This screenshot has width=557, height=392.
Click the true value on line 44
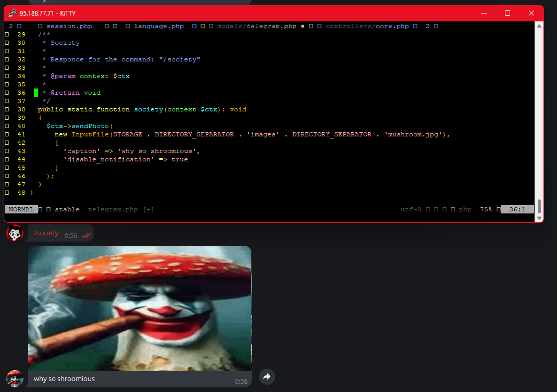click(x=180, y=159)
